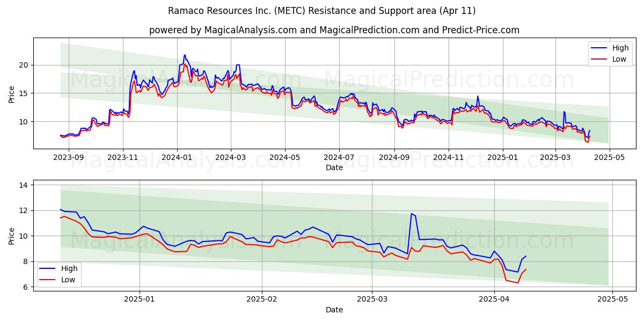The height and width of the screenshot is (322, 644).
Task: Click the '2025-02' x-axis label
Action: [262, 299]
